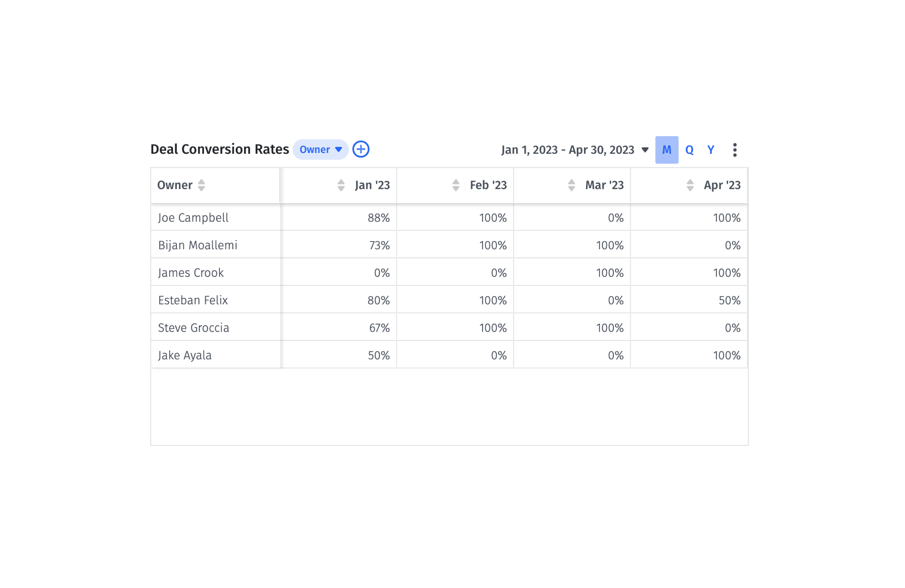Sort by Jan '23 column arrows
The image size is (905, 588).
click(341, 185)
